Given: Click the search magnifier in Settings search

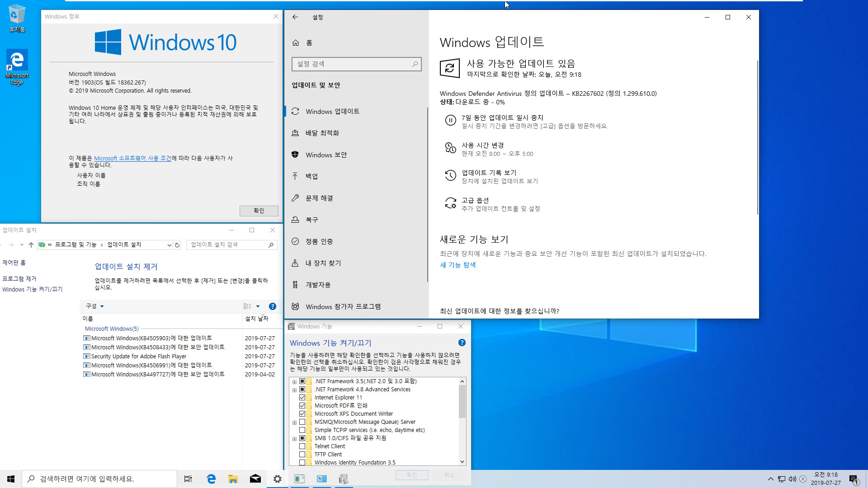Looking at the screenshot, I should coord(415,64).
